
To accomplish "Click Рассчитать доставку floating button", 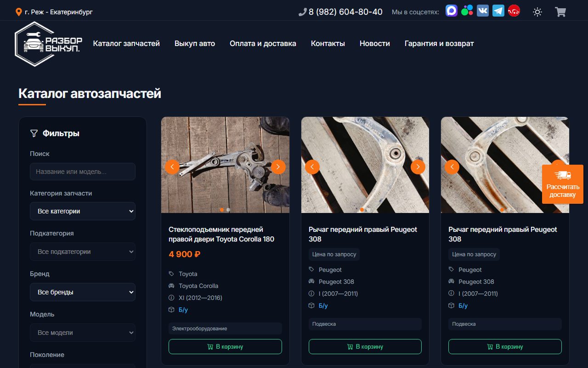I will [563, 184].
